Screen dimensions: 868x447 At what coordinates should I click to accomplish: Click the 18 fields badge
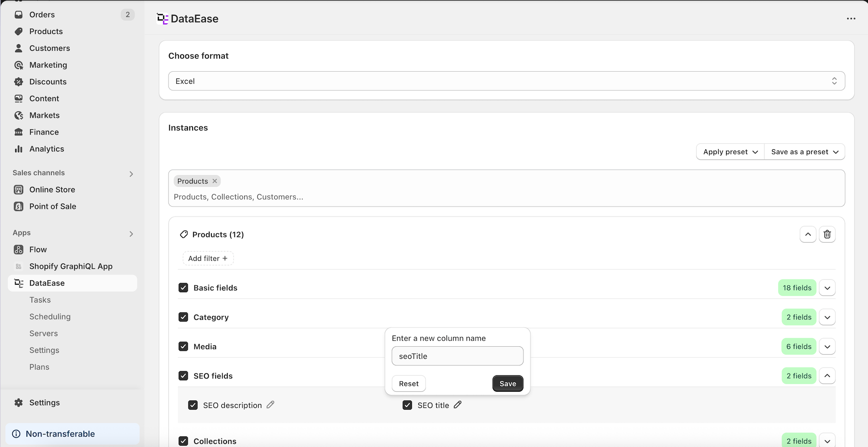point(797,288)
